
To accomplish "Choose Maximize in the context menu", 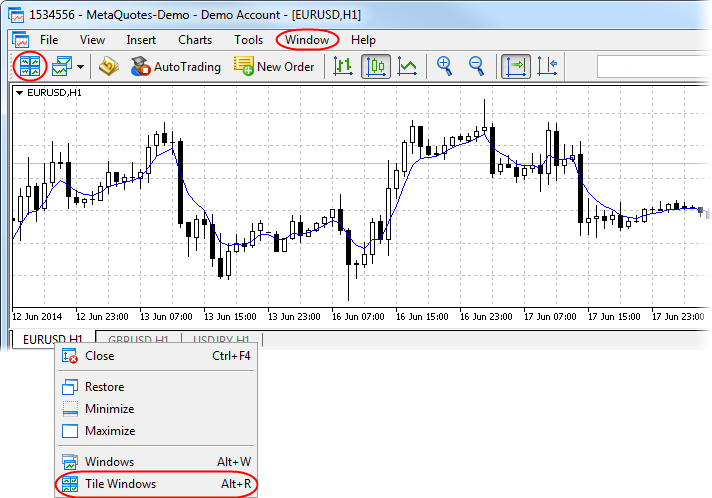I will pyautogui.click(x=156, y=430).
